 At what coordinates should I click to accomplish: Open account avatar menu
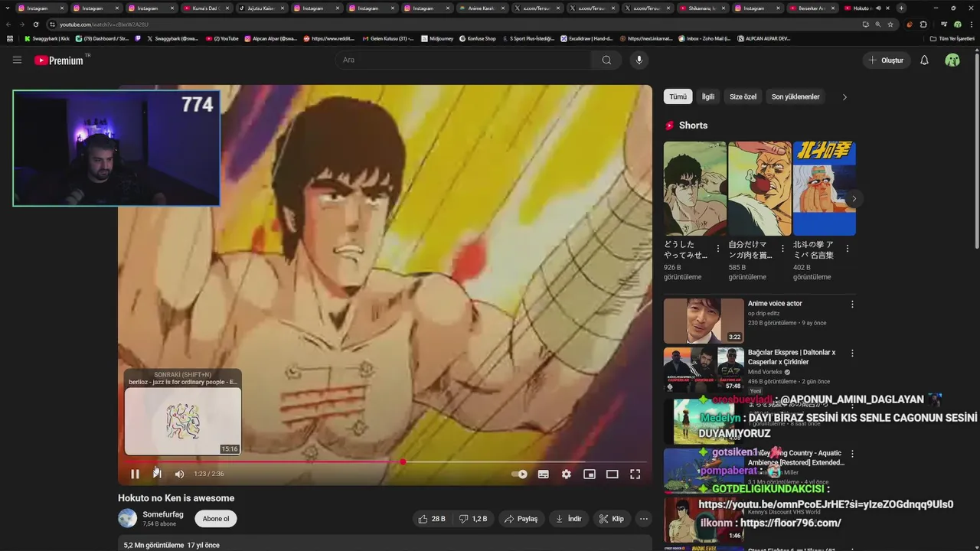[952, 60]
